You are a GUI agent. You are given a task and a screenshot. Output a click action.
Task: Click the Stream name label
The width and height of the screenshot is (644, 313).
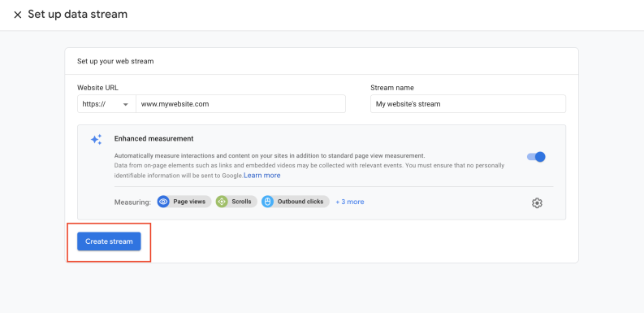point(392,88)
